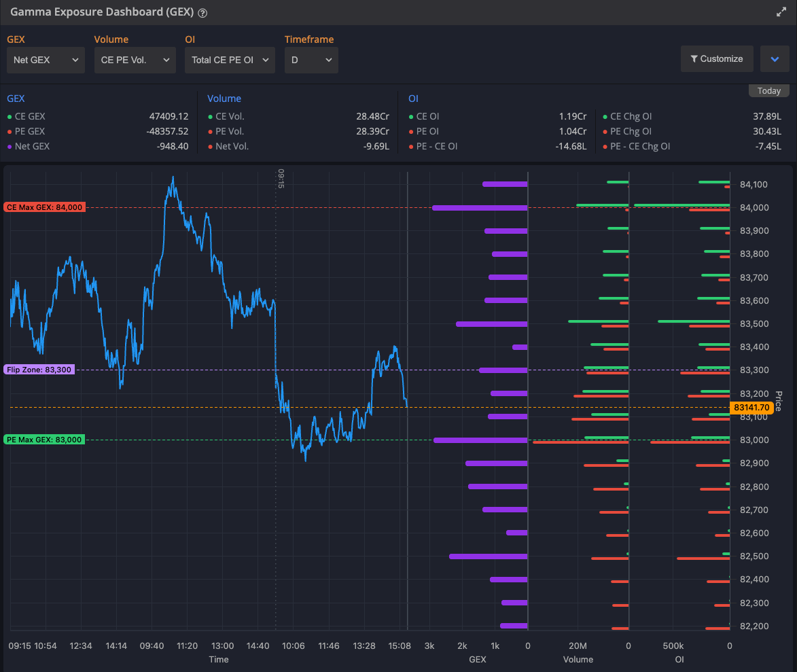Click the CE Max GEX: 84,000 label

pos(44,207)
